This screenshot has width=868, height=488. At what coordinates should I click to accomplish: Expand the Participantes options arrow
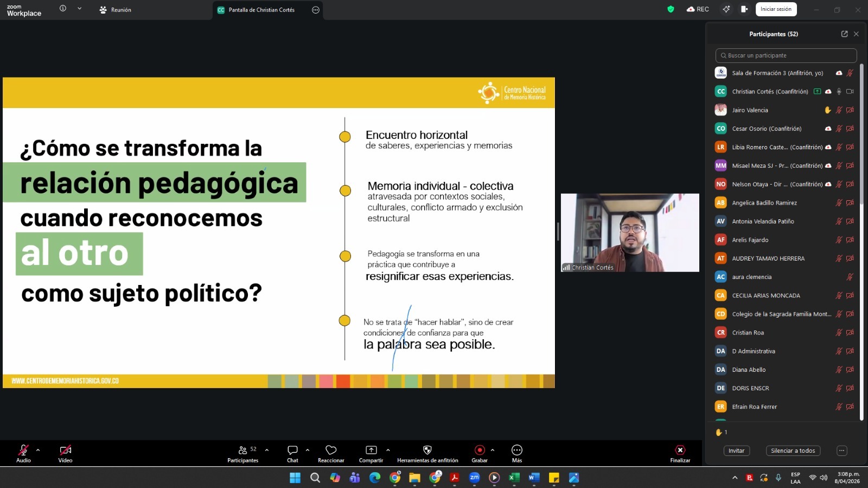click(267, 450)
